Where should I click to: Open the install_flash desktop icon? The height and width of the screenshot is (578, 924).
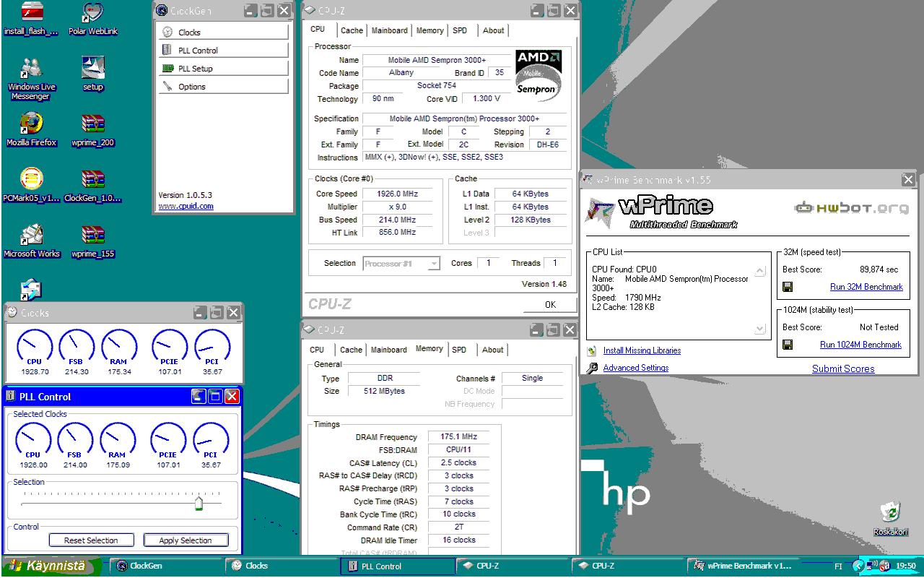(31, 18)
